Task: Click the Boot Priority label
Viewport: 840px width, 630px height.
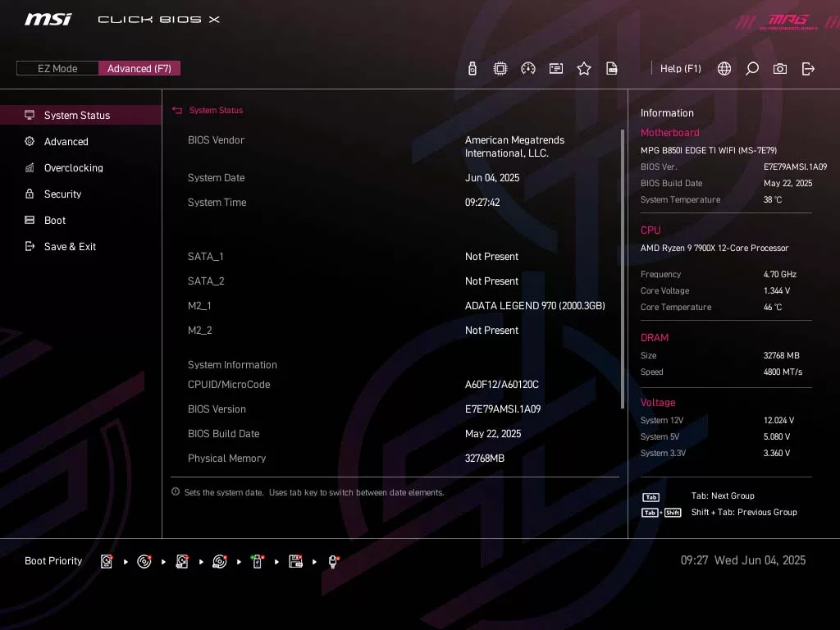Action: (x=53, y=561)
